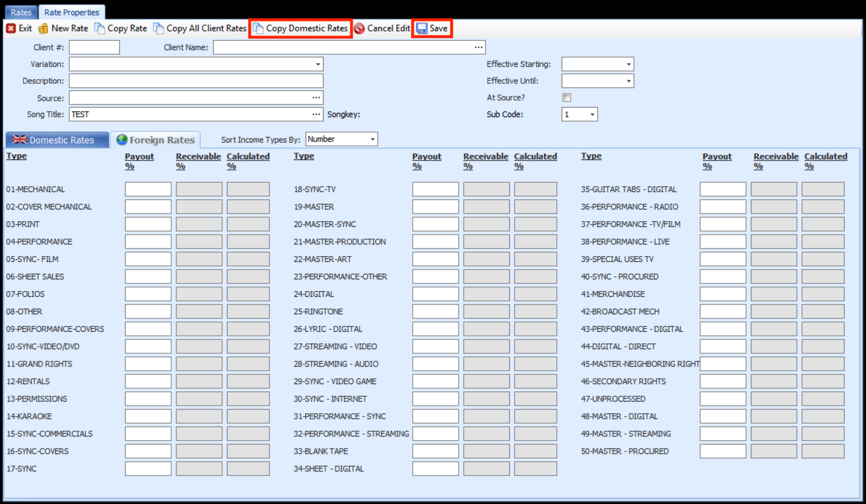Click the Copy Domestic Rates icon

[x=258, y=29]
